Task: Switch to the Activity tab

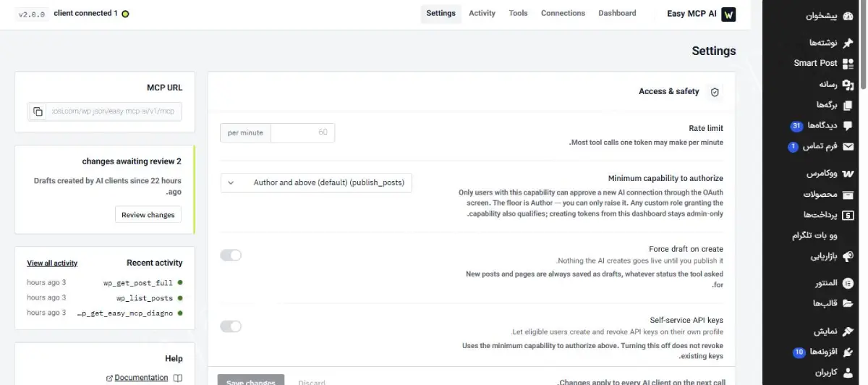Action: (482, 13)
